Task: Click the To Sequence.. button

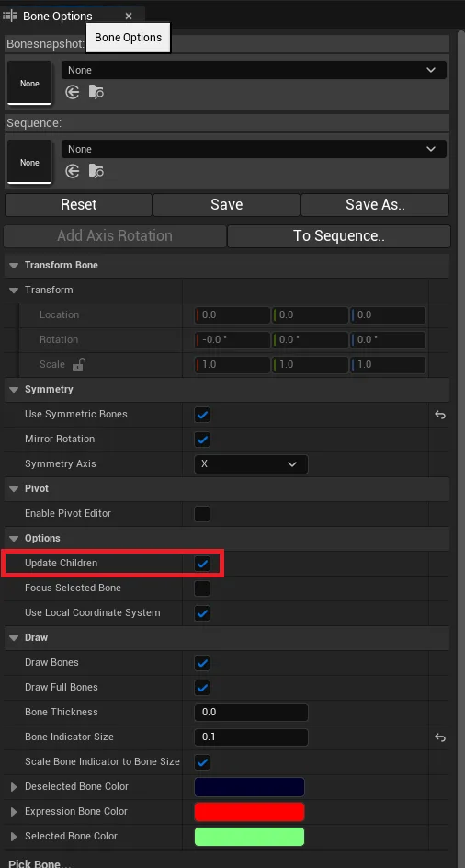Action: [339, 235]
